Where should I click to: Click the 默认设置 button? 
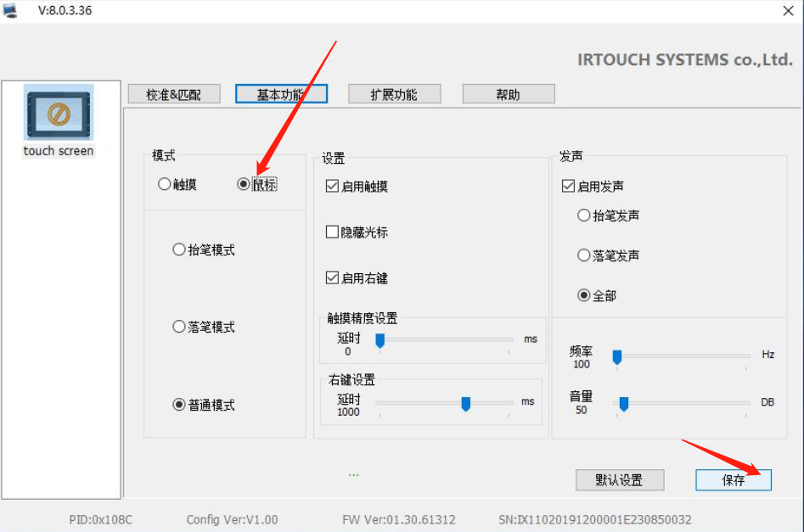click(620, 480)
